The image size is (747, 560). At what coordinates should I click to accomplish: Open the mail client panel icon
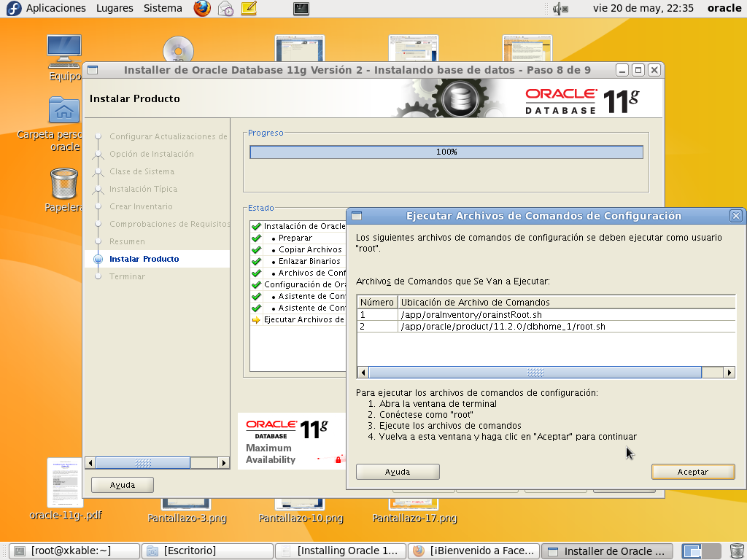coord(226,8)
